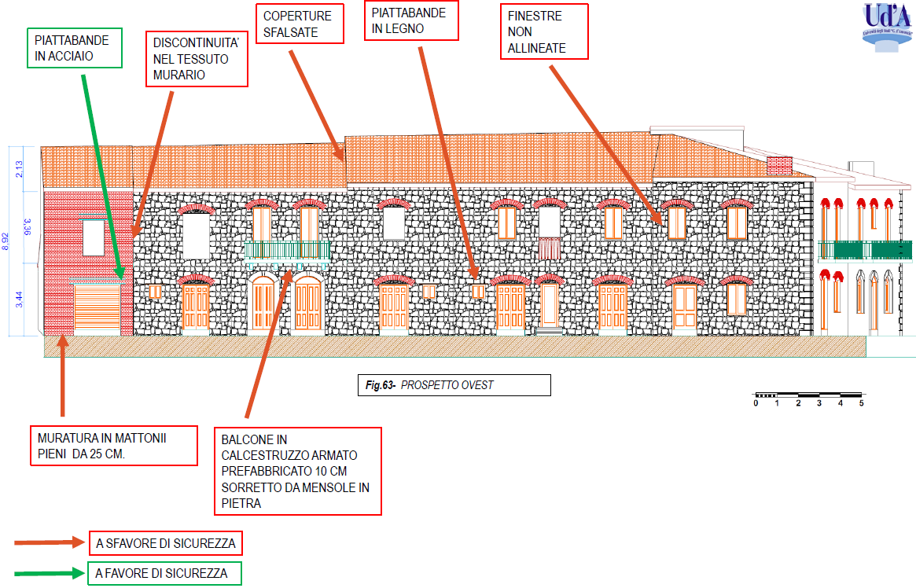Click the 'PIATTABANDE IN LEGNO' label

(x=412, y=21)
